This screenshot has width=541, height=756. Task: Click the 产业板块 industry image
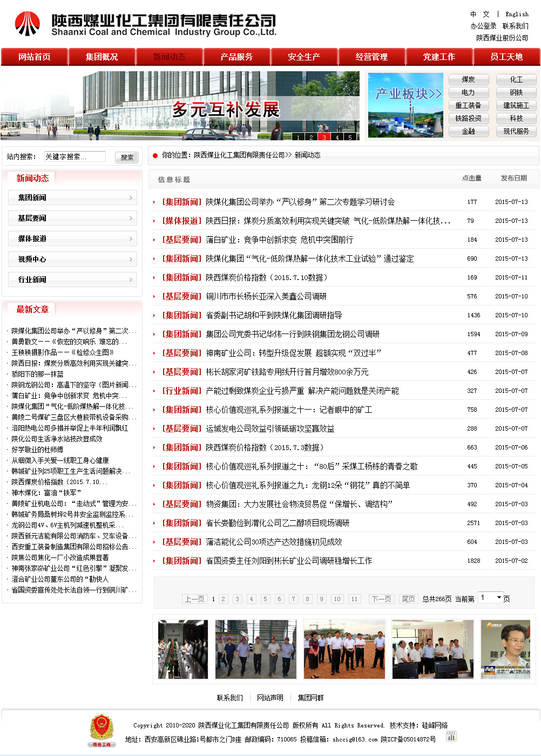tap(405, 105)
